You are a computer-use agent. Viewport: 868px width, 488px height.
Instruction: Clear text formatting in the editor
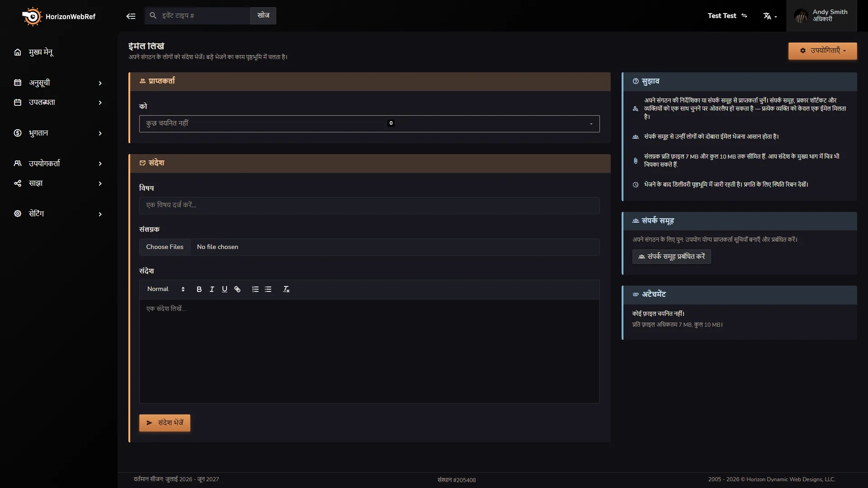286,289
